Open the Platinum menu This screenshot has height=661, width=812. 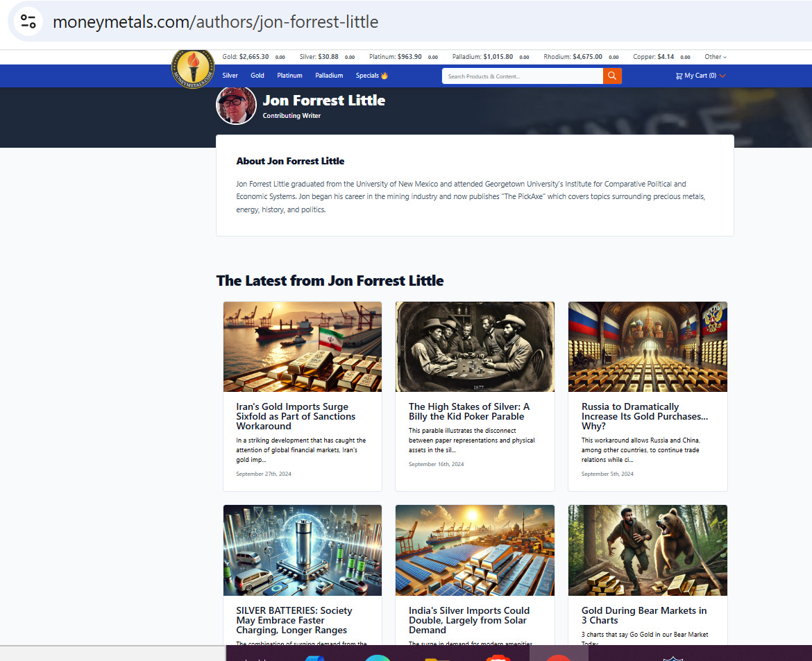coord(289,76)
